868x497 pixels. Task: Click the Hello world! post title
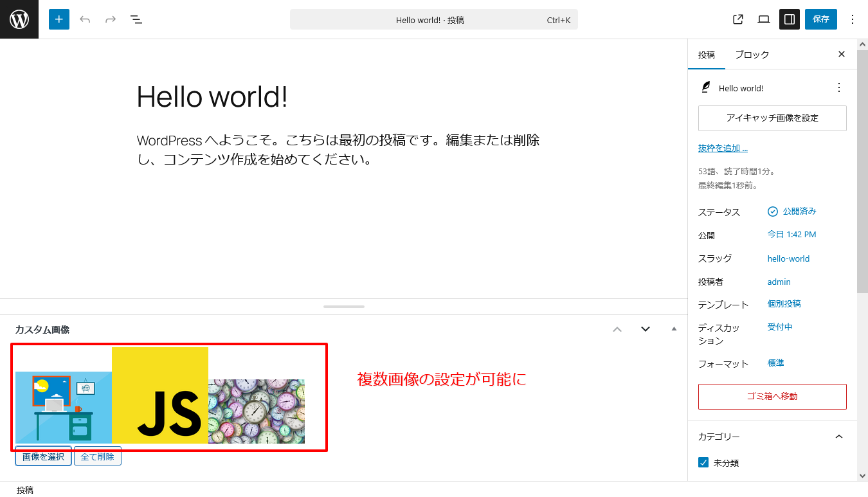pyautogui.click(x=212, y=97)
